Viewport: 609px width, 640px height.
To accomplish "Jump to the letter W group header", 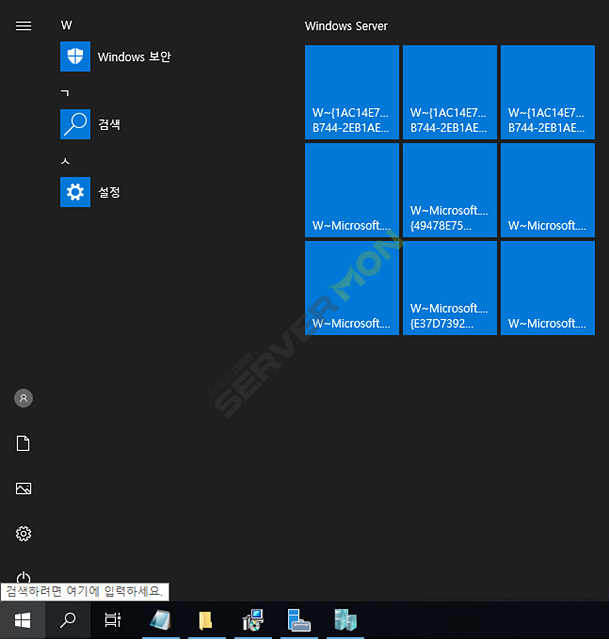I will click(x=67, y=25).
